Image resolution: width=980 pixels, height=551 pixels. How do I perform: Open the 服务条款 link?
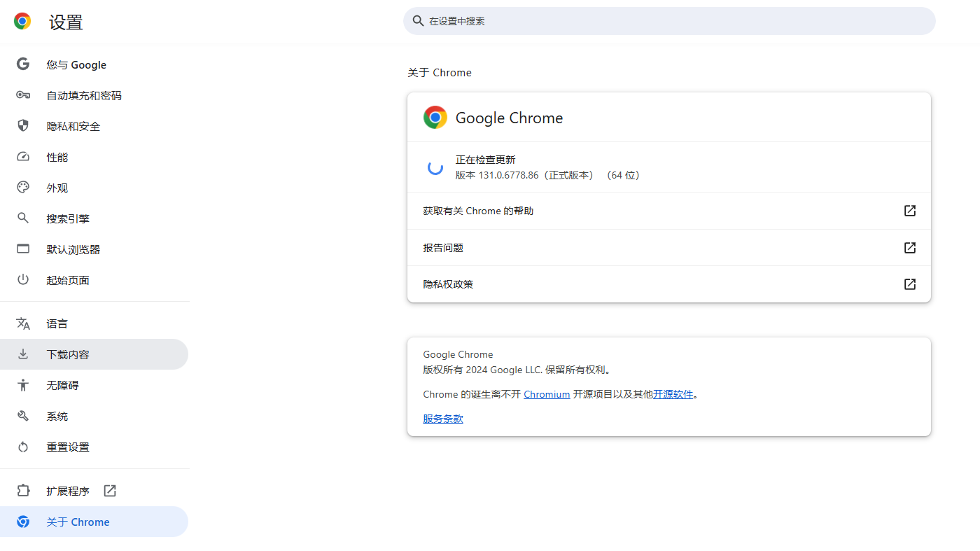(443, 419)
